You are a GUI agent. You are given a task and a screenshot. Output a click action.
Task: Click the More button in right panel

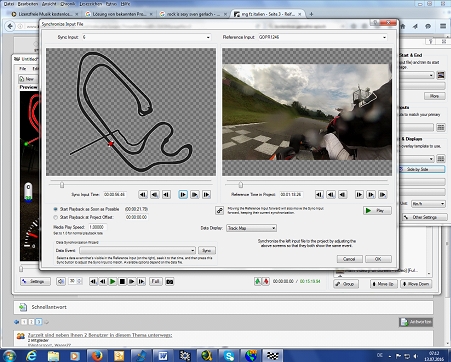click(434, 96)
